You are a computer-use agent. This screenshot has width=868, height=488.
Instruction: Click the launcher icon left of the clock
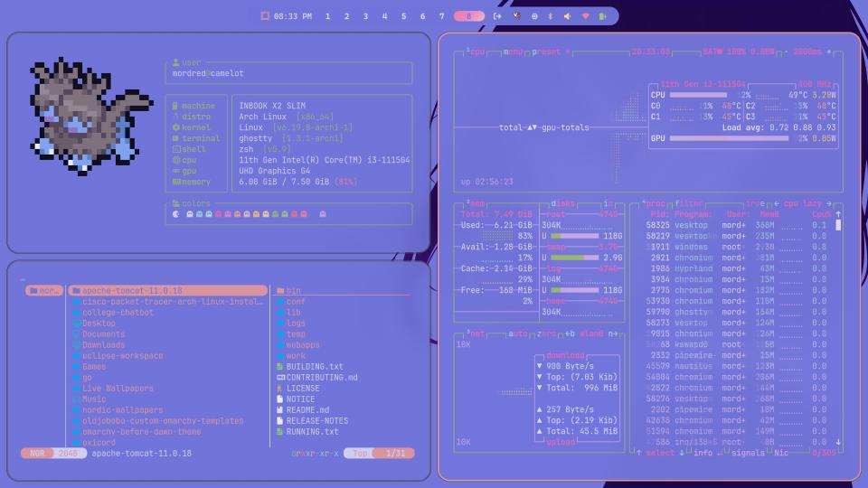265,16
